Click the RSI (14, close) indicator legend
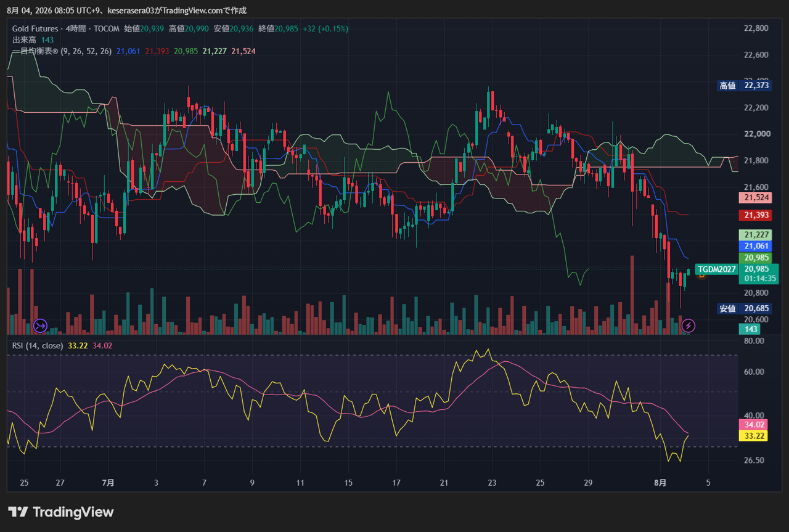 click(x=38, y=346)
